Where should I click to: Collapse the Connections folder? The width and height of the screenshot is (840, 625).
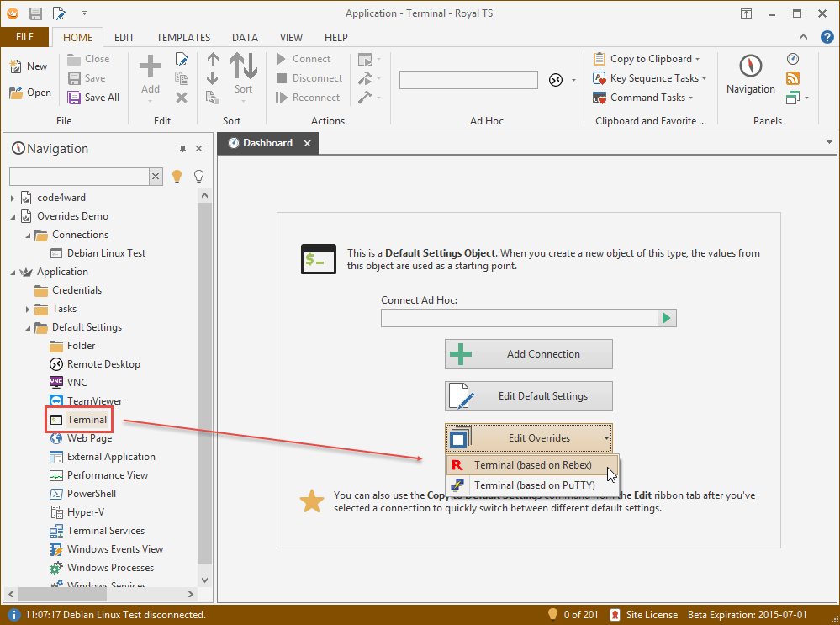27,236
